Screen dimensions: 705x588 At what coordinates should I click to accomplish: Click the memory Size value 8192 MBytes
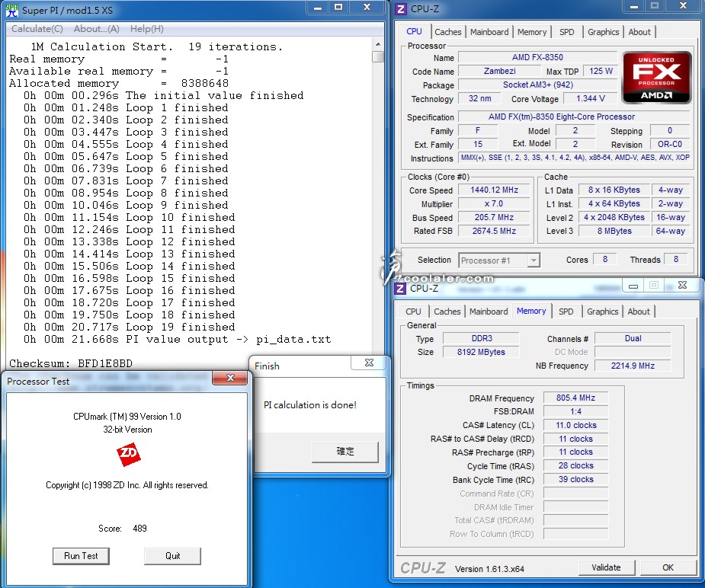pyautogui.click(x=482, y=352)
